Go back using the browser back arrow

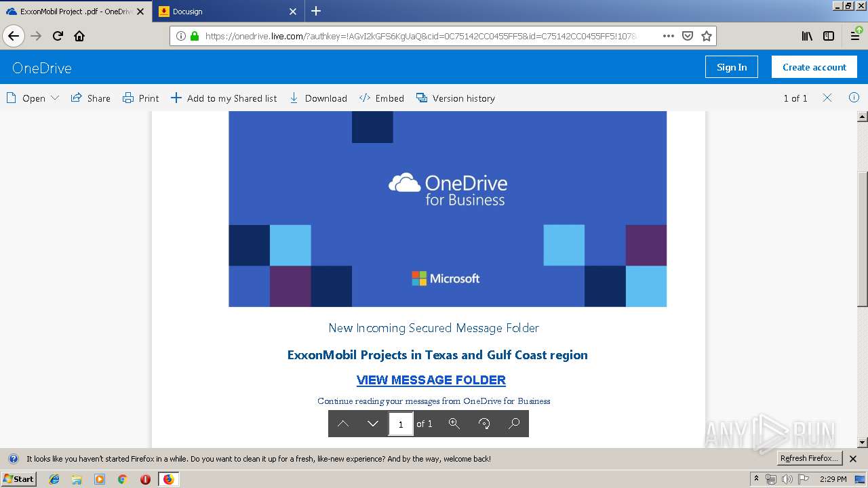pyautogui.click(x=14, y=36)
